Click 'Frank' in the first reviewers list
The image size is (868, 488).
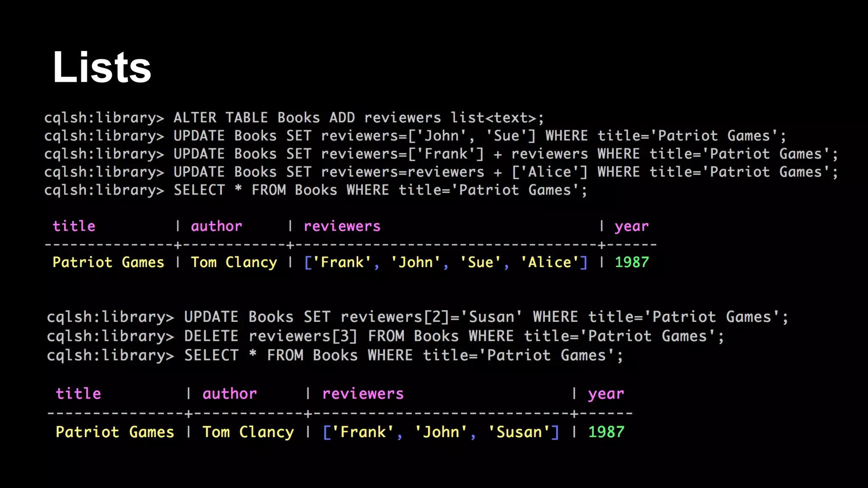[342, 262]
